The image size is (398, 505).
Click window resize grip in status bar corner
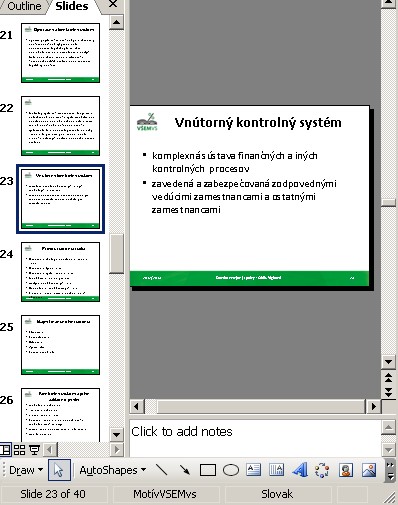(389, 497)
